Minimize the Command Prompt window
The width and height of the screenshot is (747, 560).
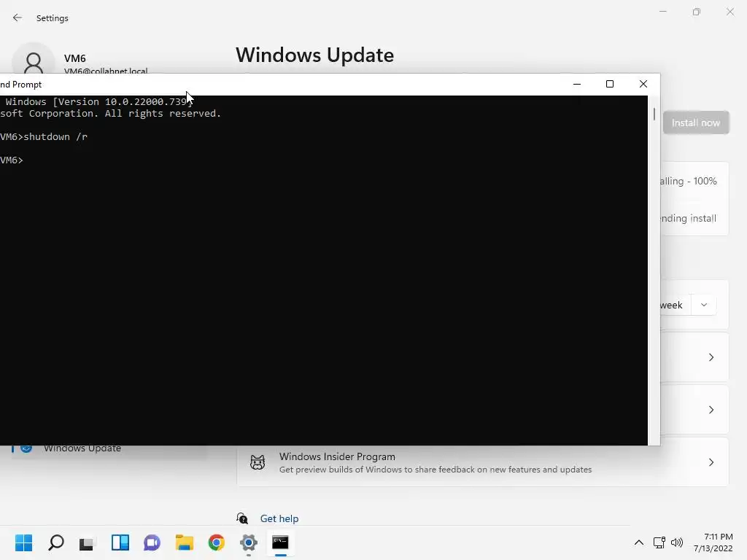[577, 85]
